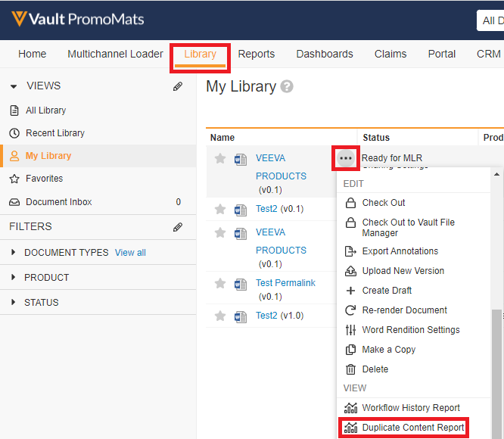The height and width of the screenshot is (439, 504).
Task: Switch to the Reports tab
Action: click(x=256, y=54)
